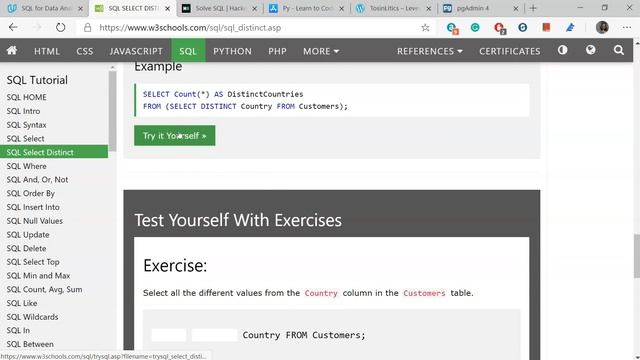Reload the page with refresh icon
Viewport: 640px width, 360px height.
60,27
